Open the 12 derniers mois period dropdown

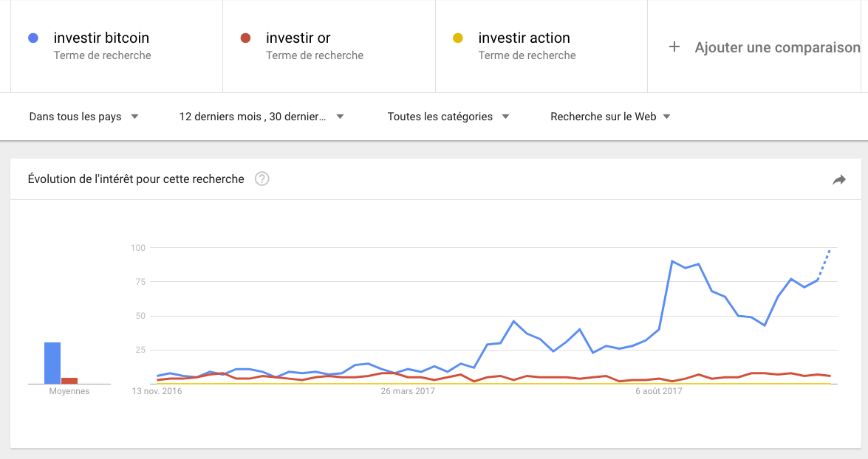[x=262, y=117]
